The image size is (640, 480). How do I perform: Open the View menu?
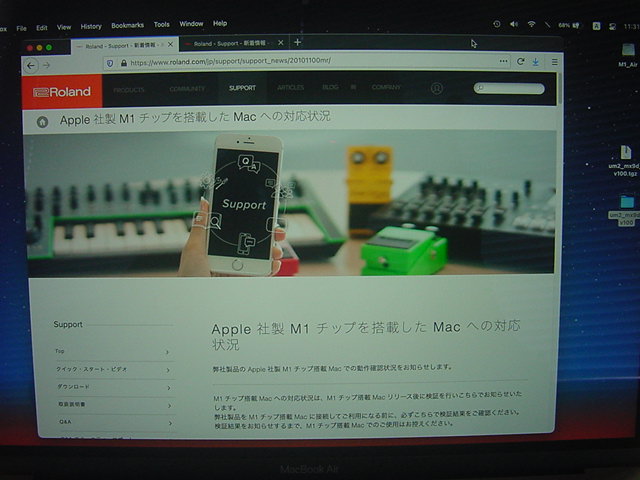pyautogui.click(x=64, y=27)
